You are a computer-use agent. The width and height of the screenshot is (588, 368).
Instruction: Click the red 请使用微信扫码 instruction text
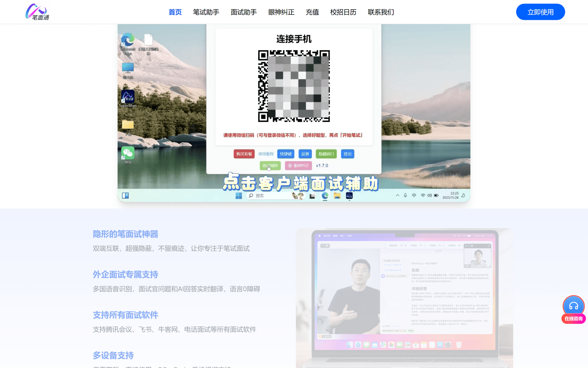tap(293, 135)
